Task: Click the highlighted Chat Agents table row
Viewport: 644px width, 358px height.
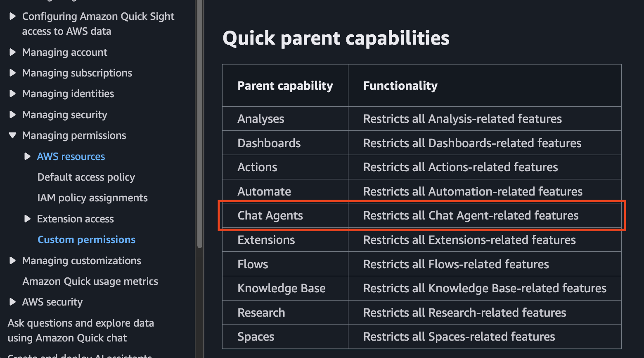Action: pos(422,215)
